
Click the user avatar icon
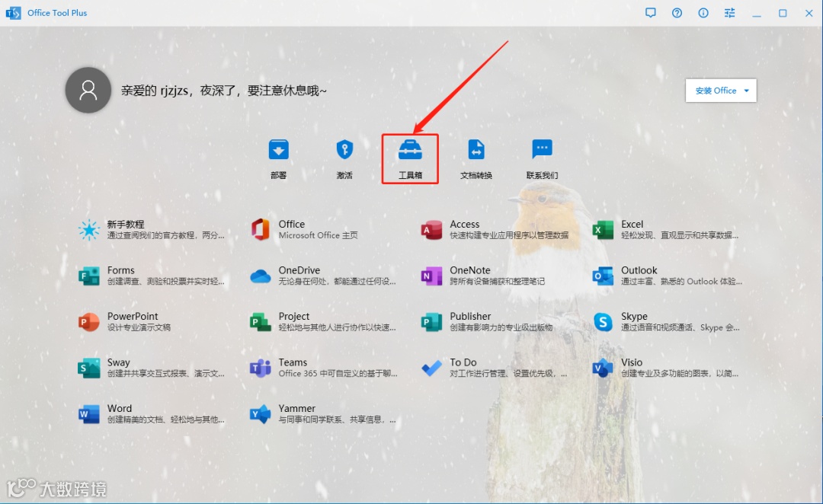tap(88, 90)
